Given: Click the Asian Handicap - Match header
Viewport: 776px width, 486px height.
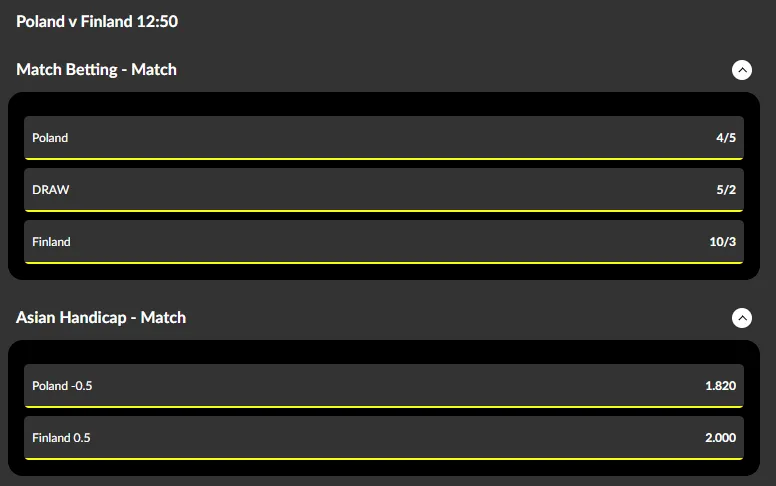Looking at the screenshot, I should [x=101, y=317].
